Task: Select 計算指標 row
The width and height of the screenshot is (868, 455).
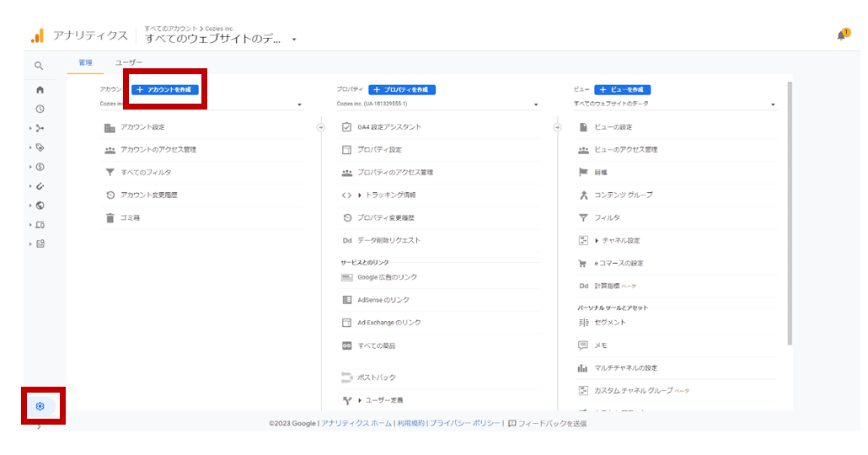Action: tap(677, 286)
